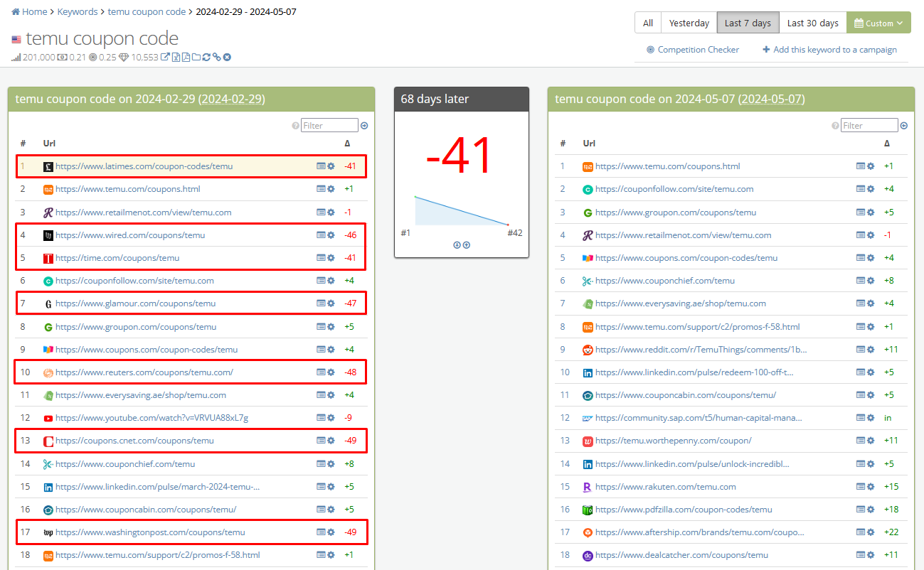Open wired.com coupons URL in left table
This screenshot has width=924, height=570.
[130, 235]
